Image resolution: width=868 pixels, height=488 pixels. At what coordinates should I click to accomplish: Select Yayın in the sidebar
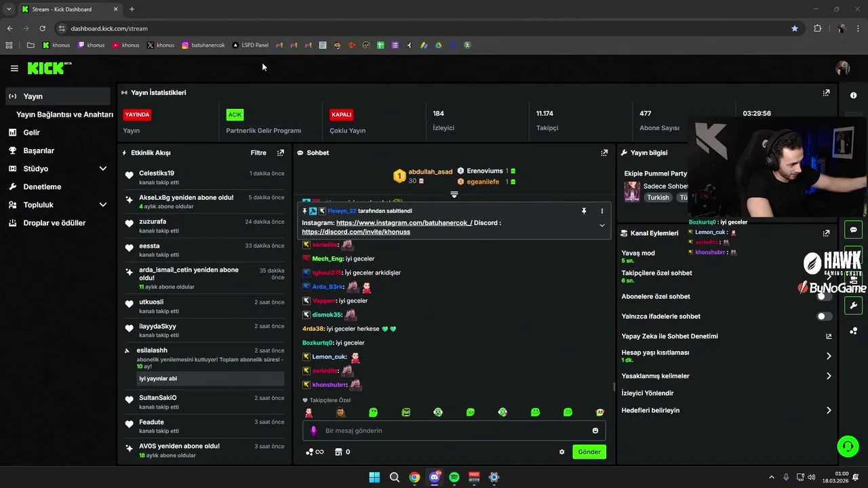[x=58, y=96]
